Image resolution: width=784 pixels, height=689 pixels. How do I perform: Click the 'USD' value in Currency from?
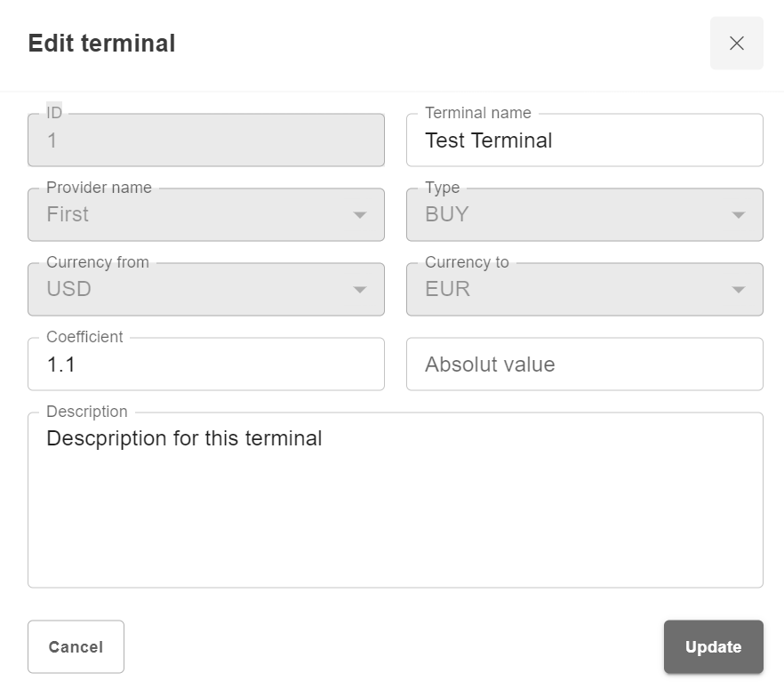[69, 289]
